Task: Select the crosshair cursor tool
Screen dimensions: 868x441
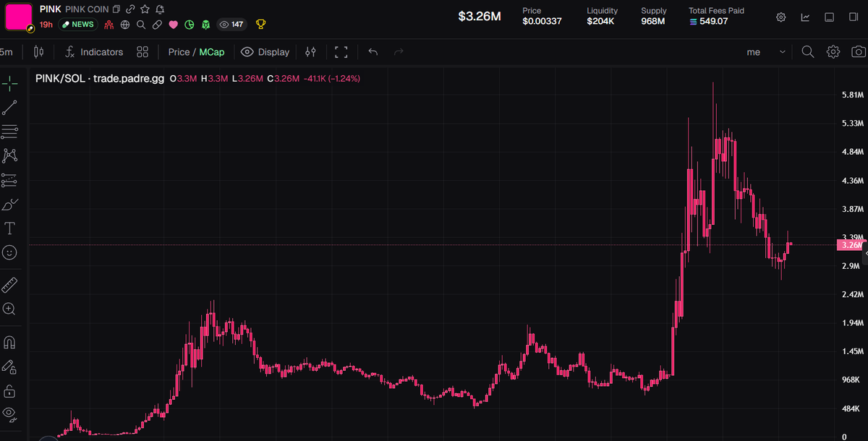Action: pyautogui.click(x=10, y=84)
